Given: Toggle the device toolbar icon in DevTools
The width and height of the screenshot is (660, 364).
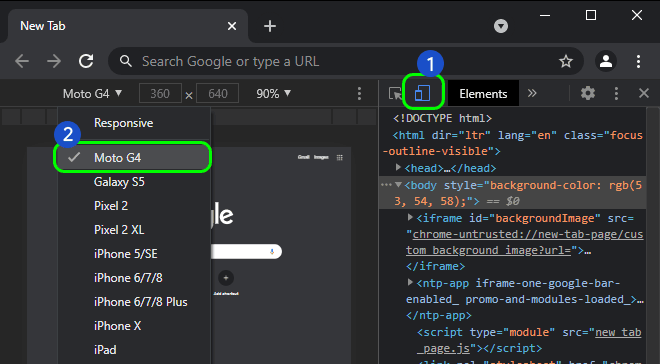Looking at the screenshot, I should tap(422, 93).
